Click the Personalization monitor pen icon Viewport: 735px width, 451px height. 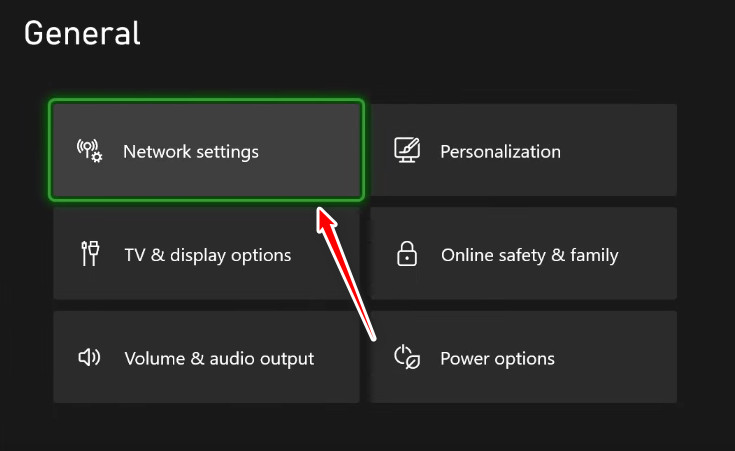tap(406, 151)
